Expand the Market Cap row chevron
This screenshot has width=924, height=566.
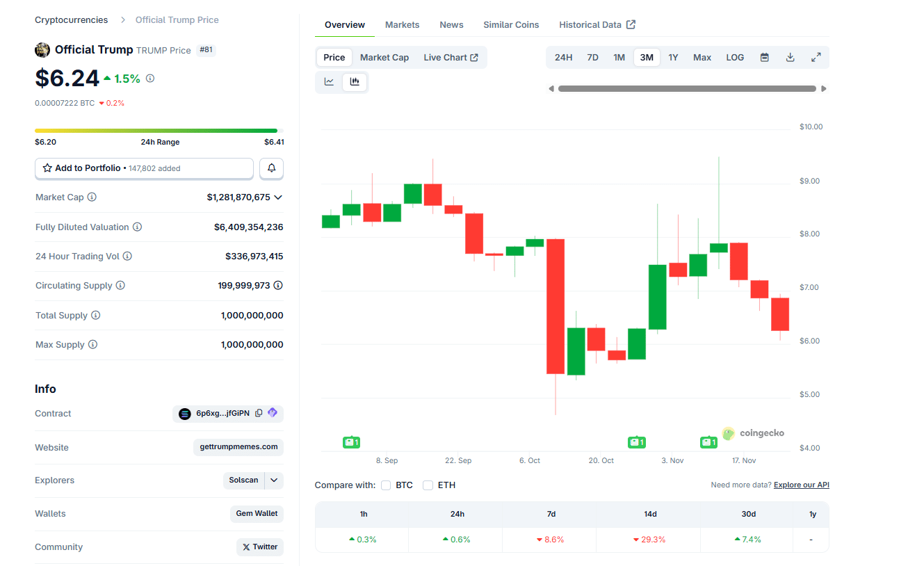277,197
